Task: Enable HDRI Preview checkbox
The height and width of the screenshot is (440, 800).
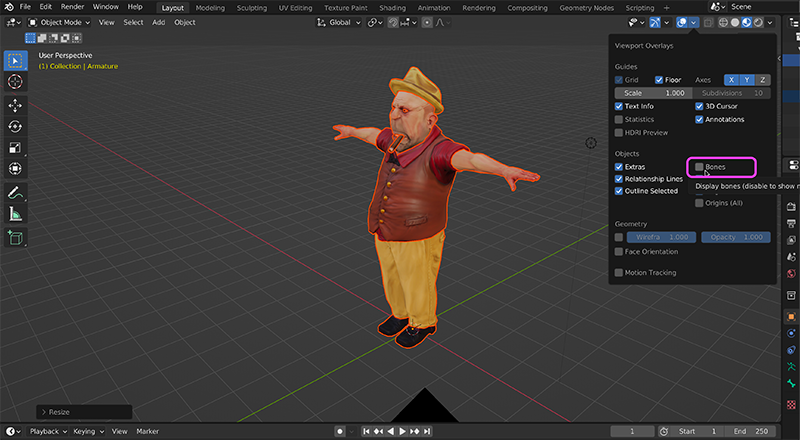Action: [618, 133]
